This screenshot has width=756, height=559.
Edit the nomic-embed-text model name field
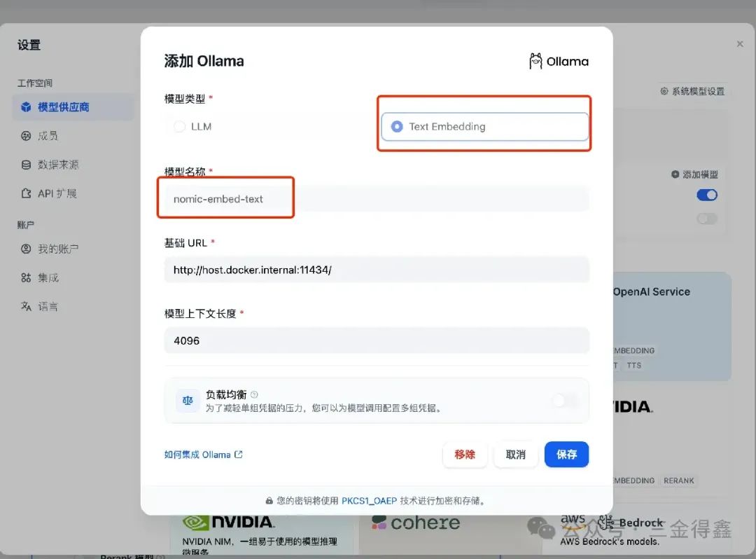(x=225, y=198)
